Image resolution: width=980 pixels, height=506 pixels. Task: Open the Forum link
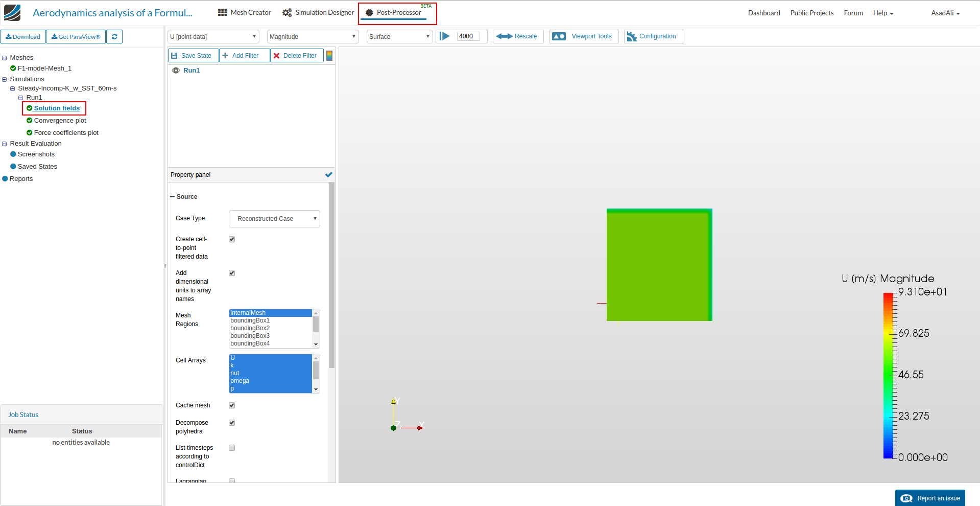853,13
